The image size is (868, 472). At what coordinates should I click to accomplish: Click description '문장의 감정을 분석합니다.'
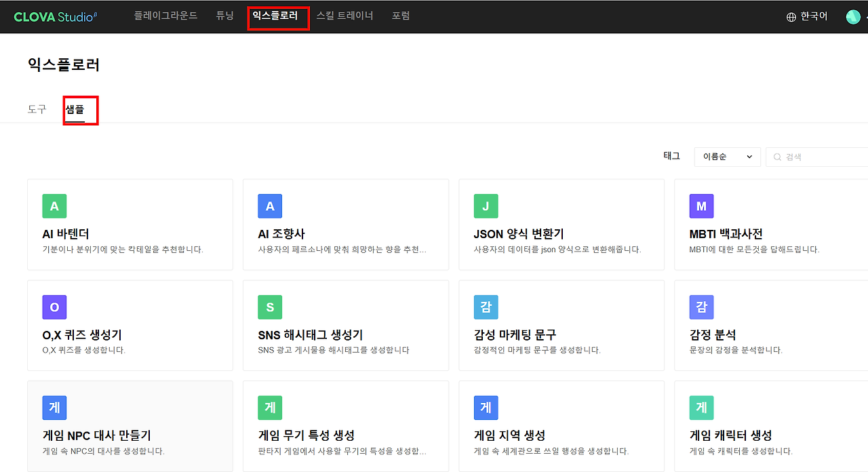tap(736, 351)
